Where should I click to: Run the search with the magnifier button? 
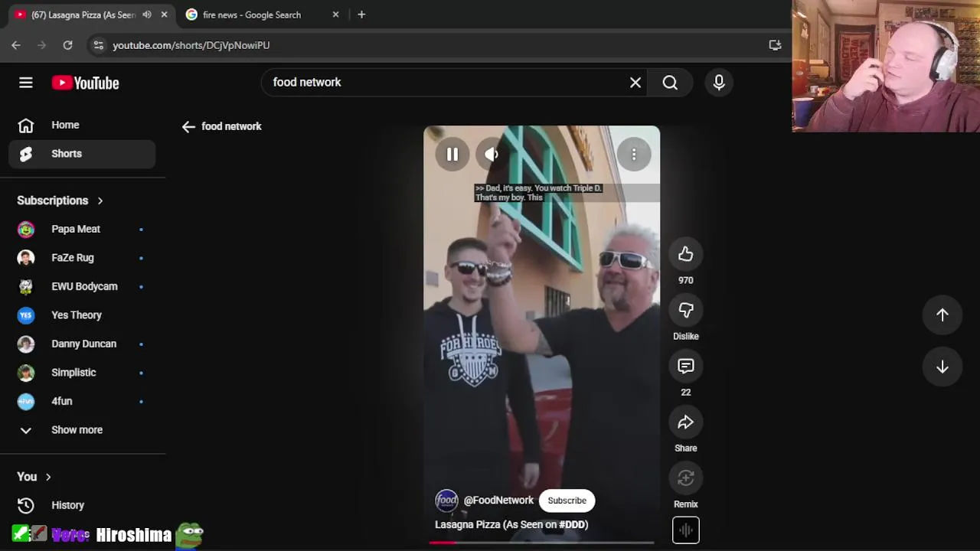670,83
